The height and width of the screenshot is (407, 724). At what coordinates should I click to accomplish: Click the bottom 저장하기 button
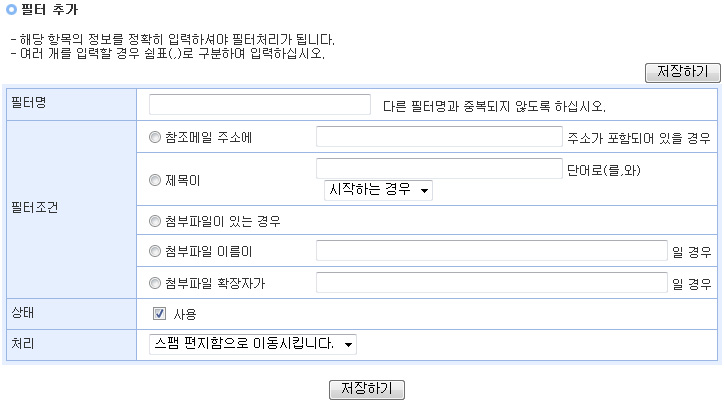(366, 388)
